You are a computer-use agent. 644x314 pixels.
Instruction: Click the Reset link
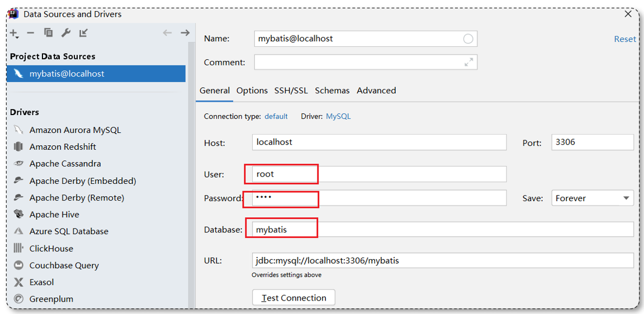(x=624, y=39)
